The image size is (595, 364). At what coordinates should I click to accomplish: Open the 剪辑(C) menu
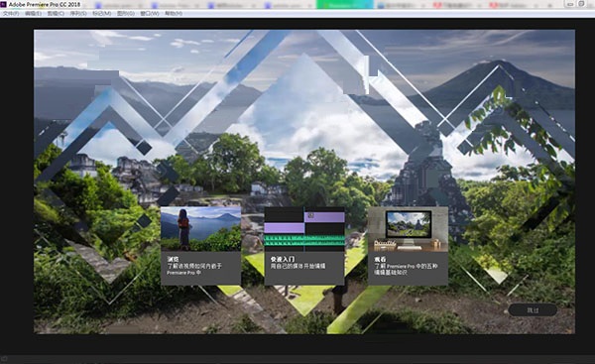click(x=56, y=13)
